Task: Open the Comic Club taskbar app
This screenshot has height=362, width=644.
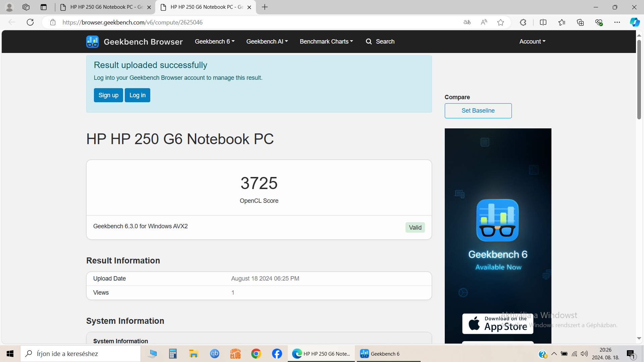Action: [x=235, y=354]
